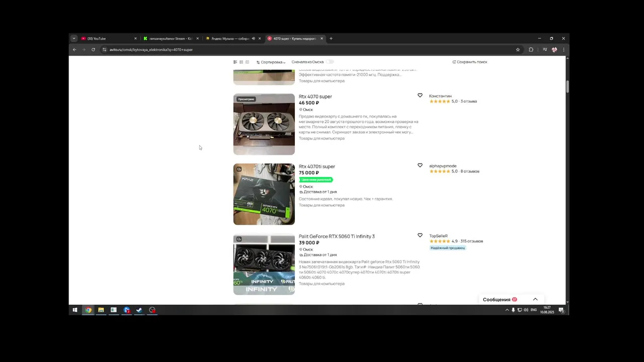
Task: Click Товары для компьютера under Rtx 4070 super
Action: (x=321, y=138)
